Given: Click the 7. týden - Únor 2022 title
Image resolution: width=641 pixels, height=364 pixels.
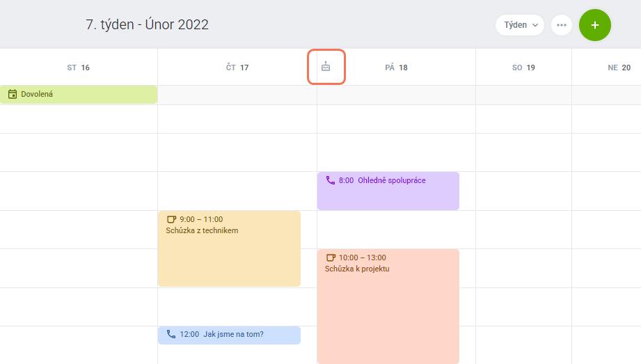Looking at the screenshot, I should coord(147,24).
